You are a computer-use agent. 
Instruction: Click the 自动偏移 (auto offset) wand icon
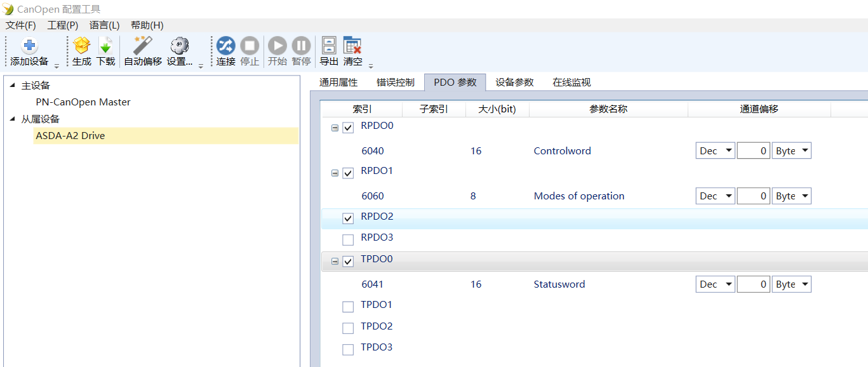(142, 46)
